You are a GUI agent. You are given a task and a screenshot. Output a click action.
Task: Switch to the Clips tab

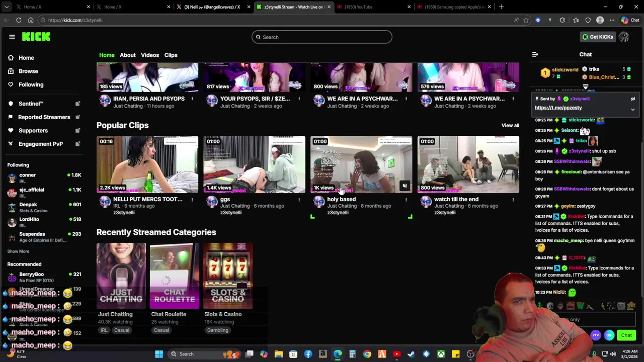pyautogui.click(x=171, y=55)
